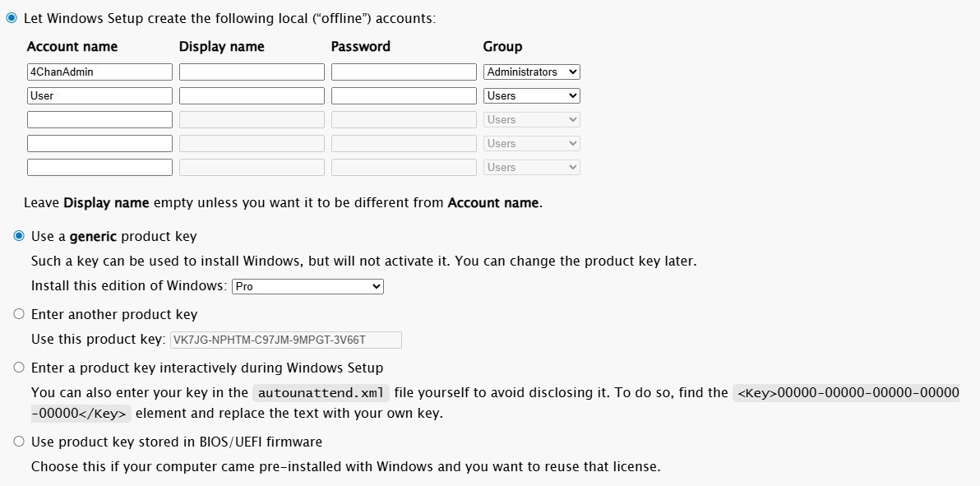Select 'Enter a product key interactively' option

[19, 367]
